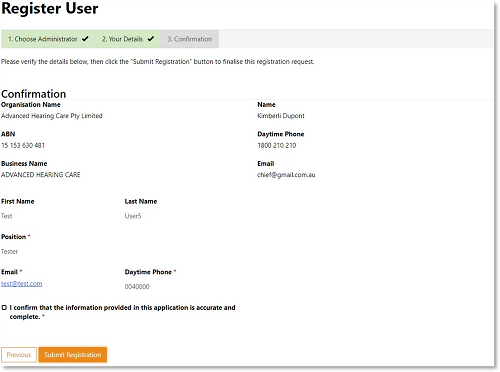Image resolution: width=500 pixels, height=372 pixels.
Task: Click the First Name value Test
Action: [7, 216]
